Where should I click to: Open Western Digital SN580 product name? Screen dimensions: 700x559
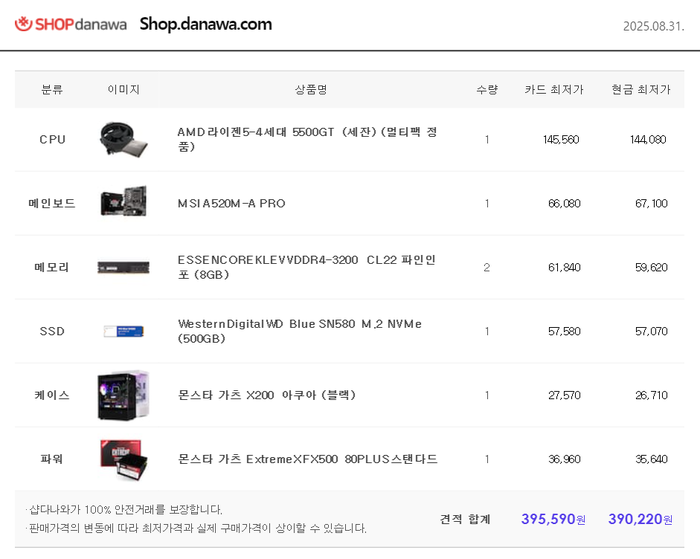pos(300,331)
